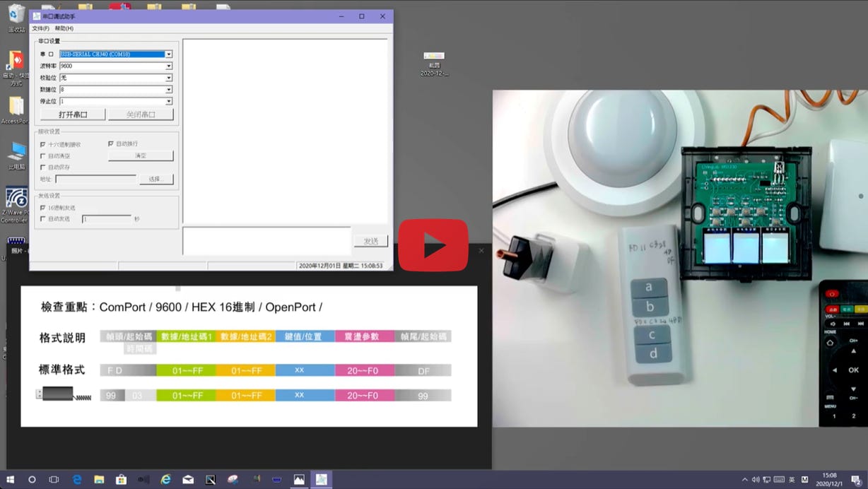The width and height of the screenshot is (868, 489).
Task: Click the 清空 clear button
Action: (141, 155)
